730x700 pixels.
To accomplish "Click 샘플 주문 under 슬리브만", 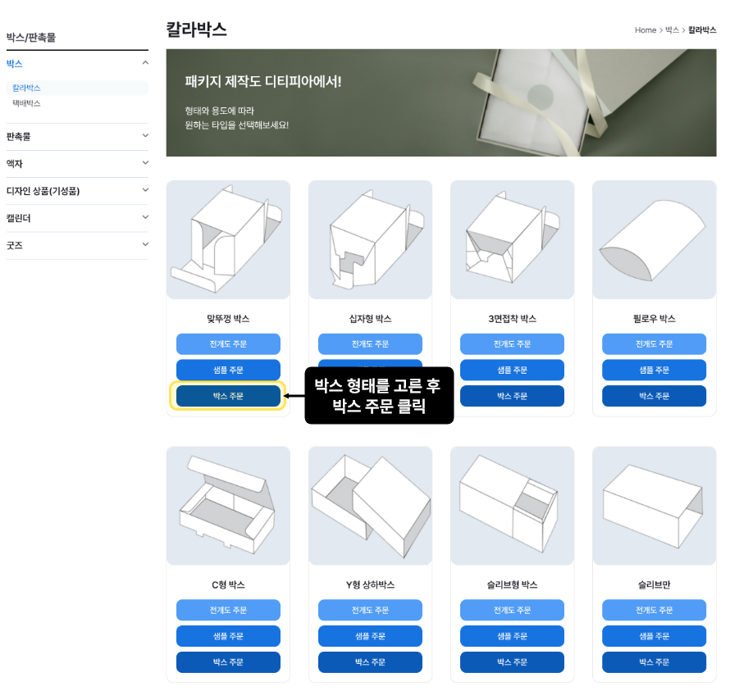I will point(654,636).
